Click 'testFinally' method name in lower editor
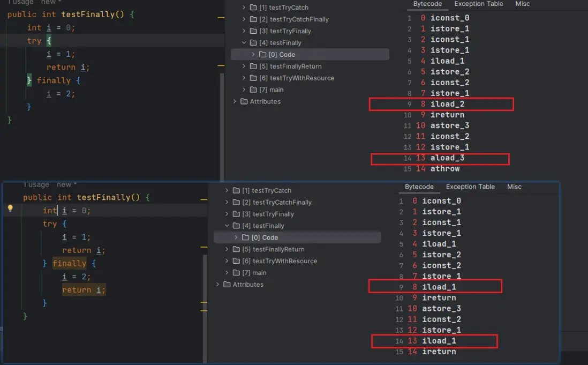The height and width of the screenshot is (365, 588). click(104, 197)
